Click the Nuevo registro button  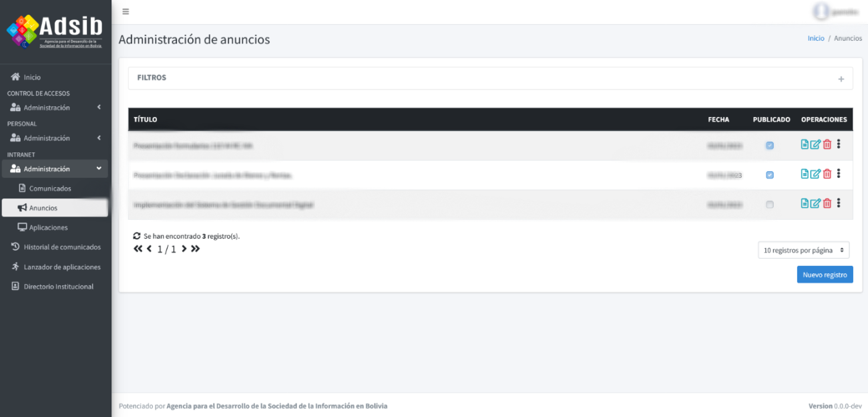(825, 275)
